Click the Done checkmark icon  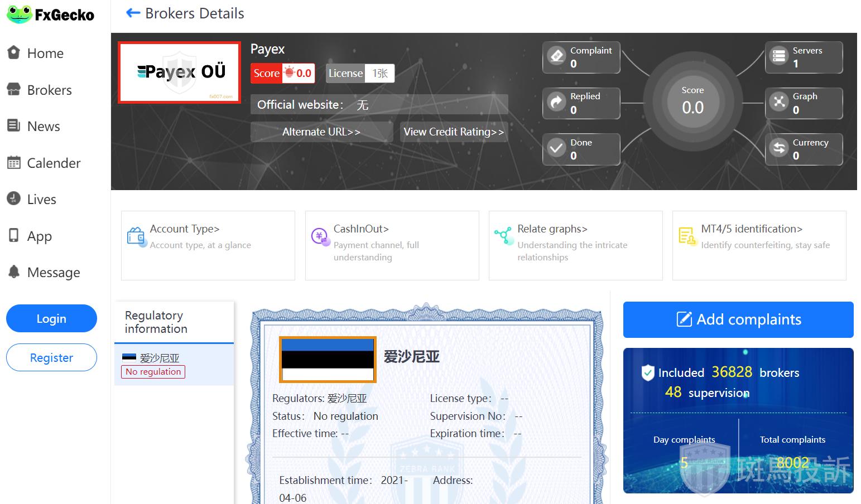click(557, 148)
